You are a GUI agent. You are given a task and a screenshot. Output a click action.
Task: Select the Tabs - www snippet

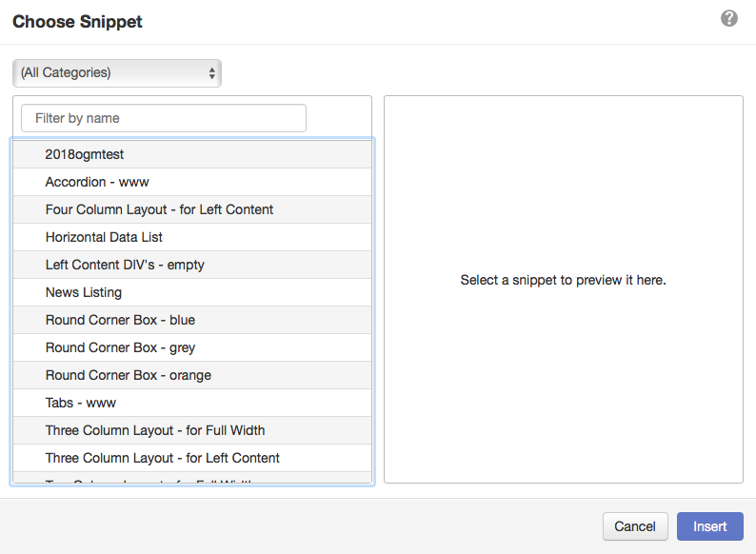pos(192,403)
